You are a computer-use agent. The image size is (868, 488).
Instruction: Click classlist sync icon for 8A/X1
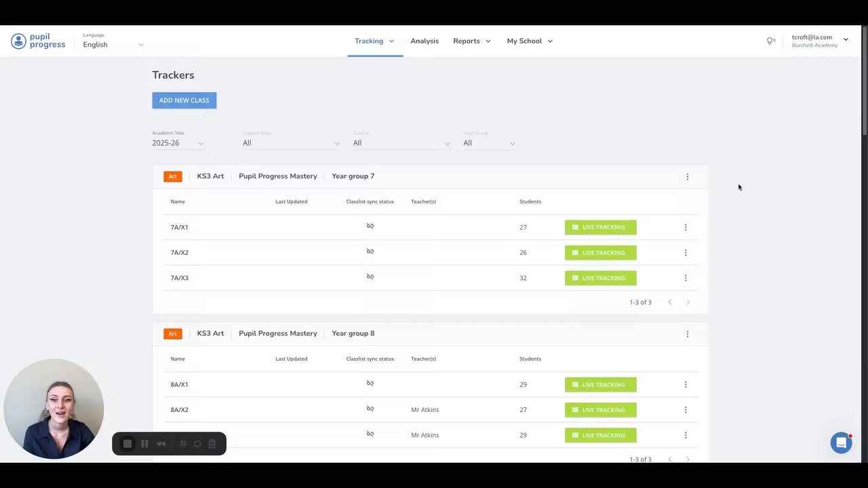point(370,383)
